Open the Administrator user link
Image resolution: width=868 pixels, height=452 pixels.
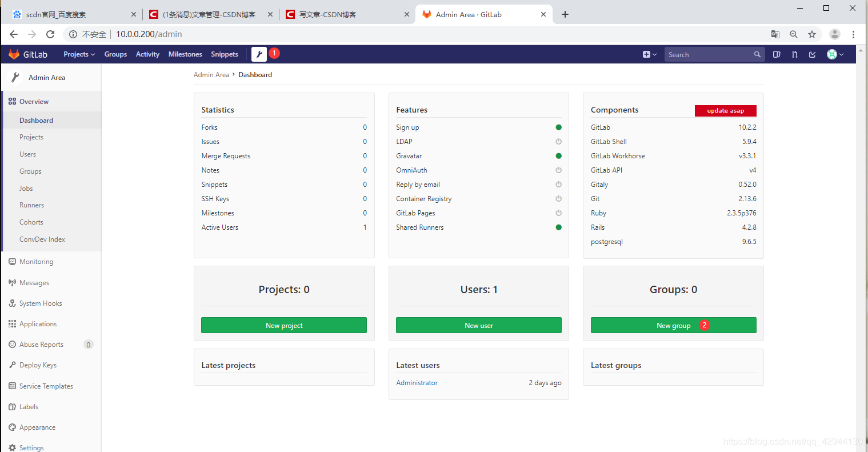pyautogui.click(x=417, y=383)
